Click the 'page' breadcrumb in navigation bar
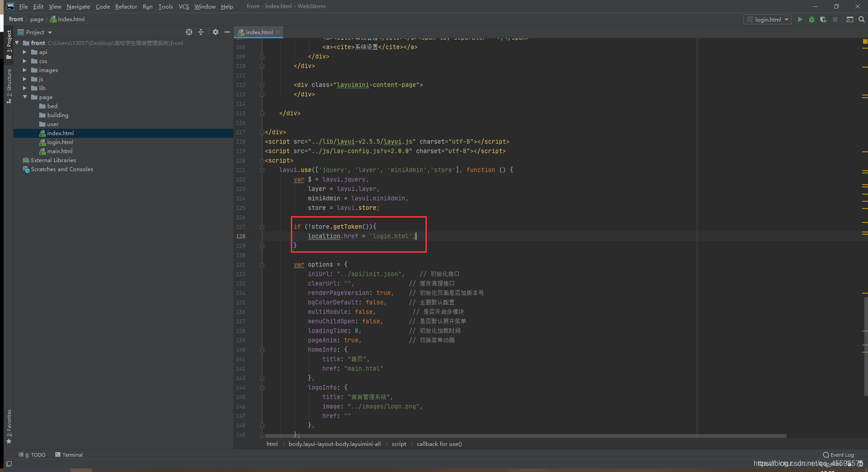This screenshot has width=868, height=472. [x=37, y=19]
